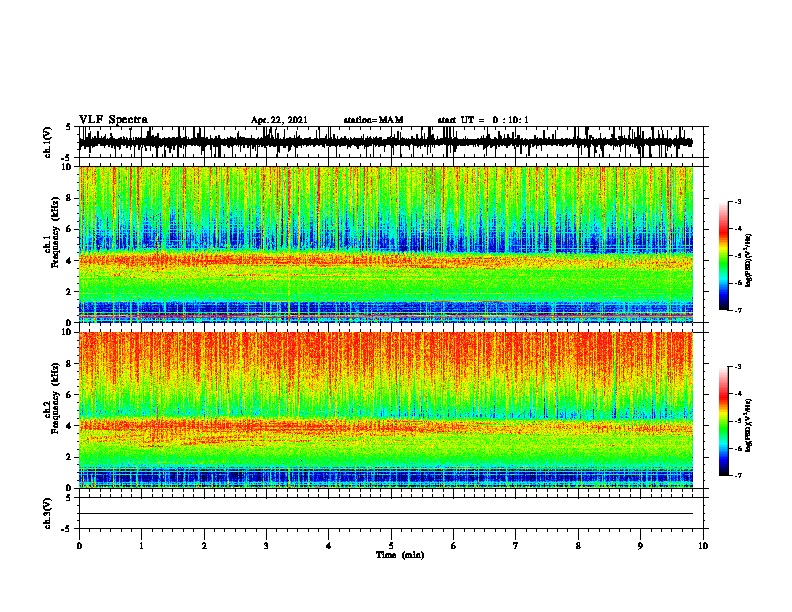Click the ch.1 colorbar '-3' label

[737, 201]
